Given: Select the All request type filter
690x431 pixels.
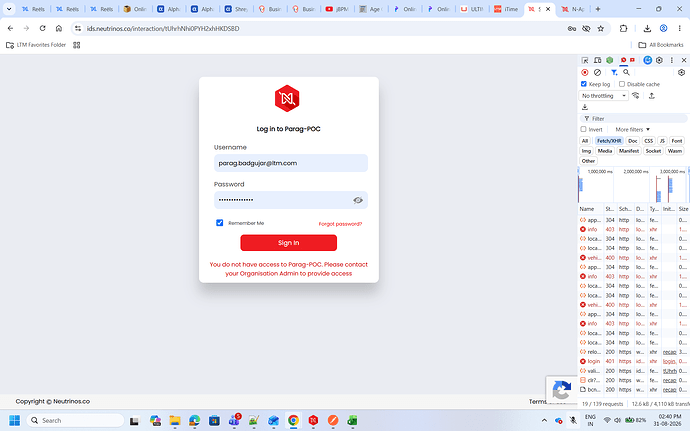Looking at the screenshot, I should [x=585, y=141].
